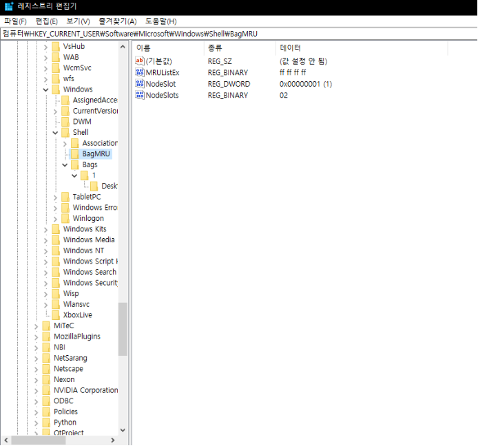Select the Windows Error Reporting key
This screenshot has height=448, width=478.
pos(95,208)
